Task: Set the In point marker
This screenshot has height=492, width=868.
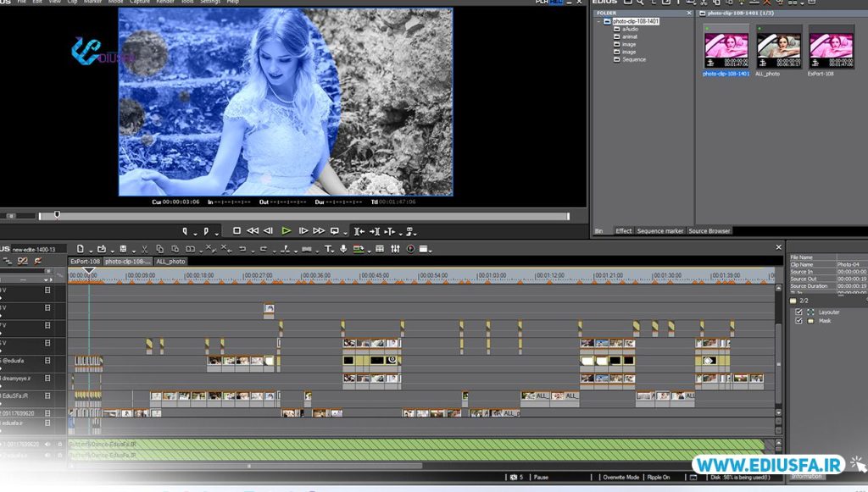Action: [185, 231]
